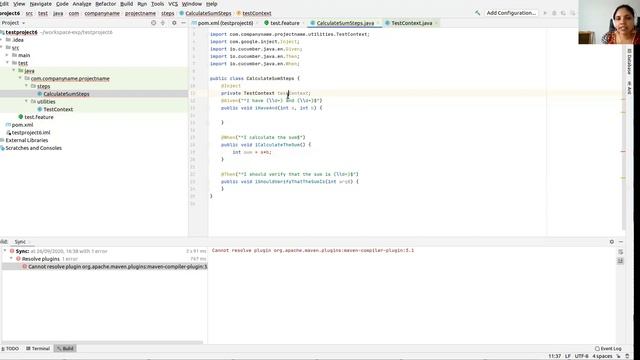The width and height of the screenshot is (640, 360).
Task: Click the pom.xml maven icon in project tree
Action: click(x=8, y=125)
